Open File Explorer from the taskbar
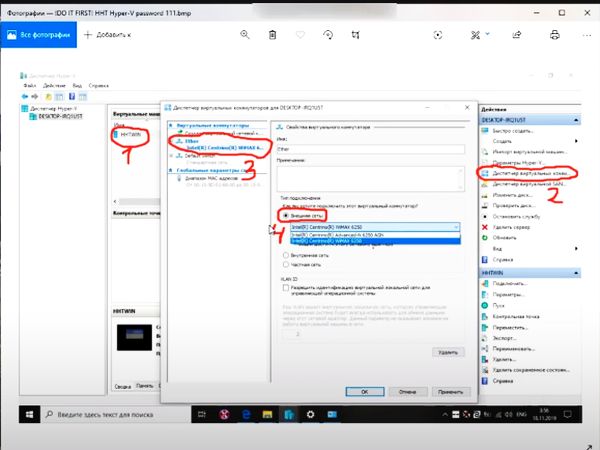Image resolution: width=600 pixels, height=450 pixels. point(267,414)
